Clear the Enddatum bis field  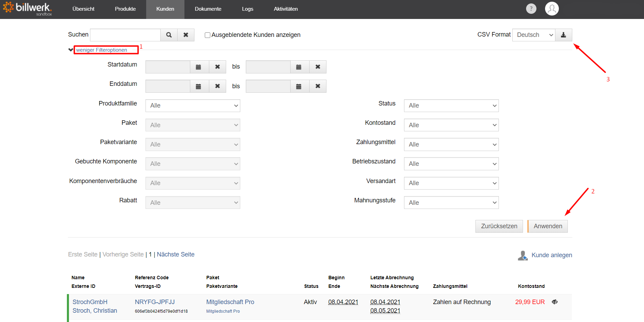pos(318,86)
